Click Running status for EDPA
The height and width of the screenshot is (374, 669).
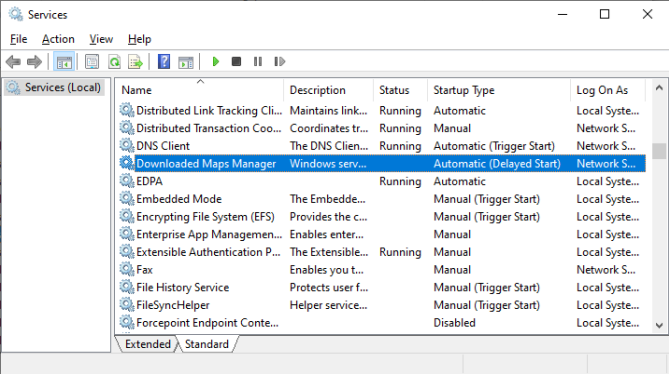click(x=400, y=181)
